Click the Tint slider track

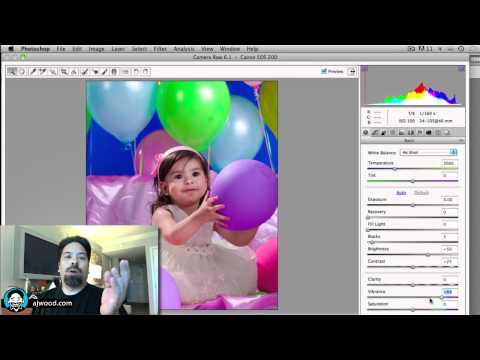click(413, 181)
